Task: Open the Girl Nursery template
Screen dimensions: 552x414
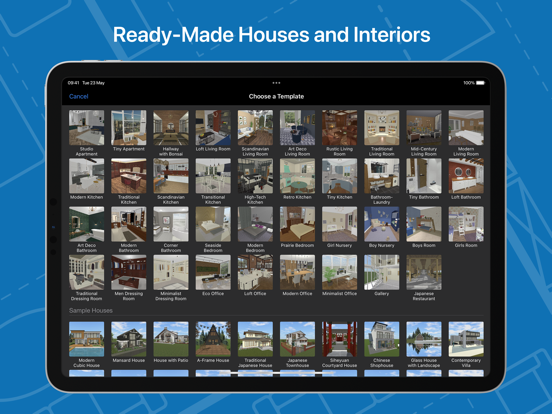Action: (x=340, y=224)
